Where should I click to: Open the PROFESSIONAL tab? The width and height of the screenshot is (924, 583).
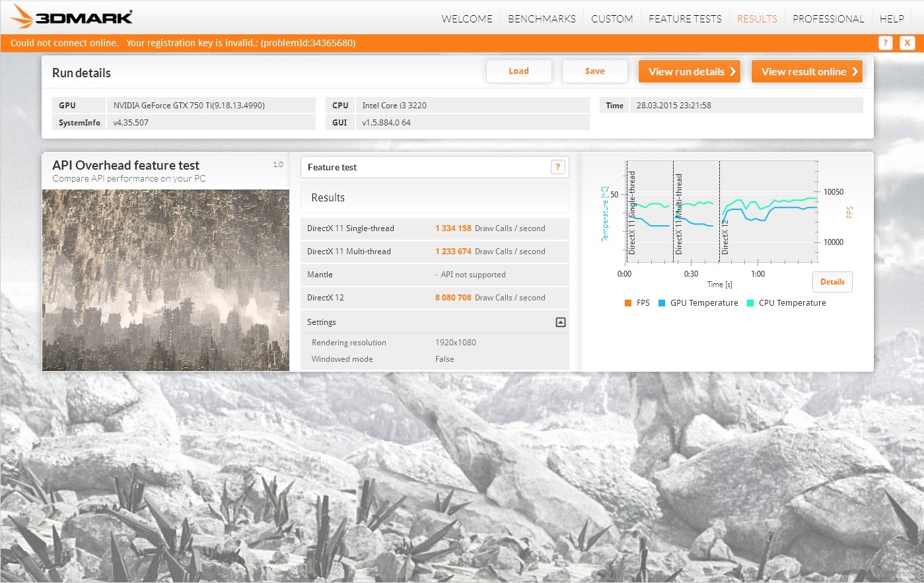828,18
